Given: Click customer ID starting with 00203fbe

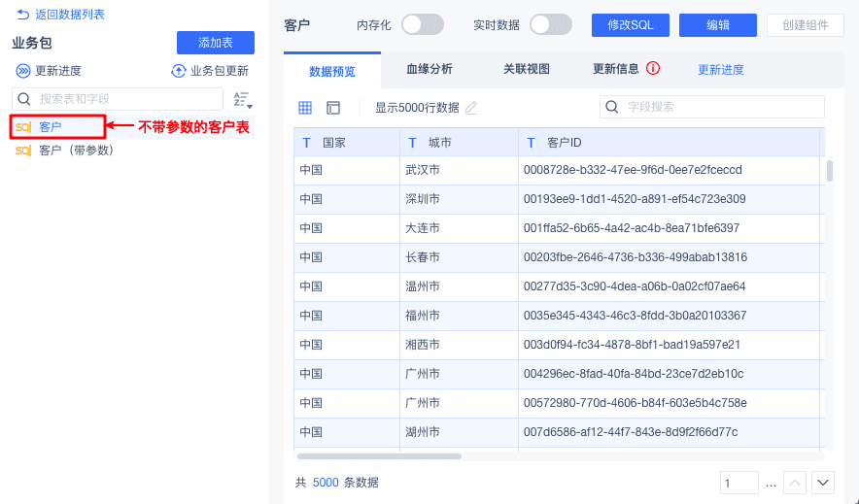Looking at the screenshot, I should click(x=636, y=257).
